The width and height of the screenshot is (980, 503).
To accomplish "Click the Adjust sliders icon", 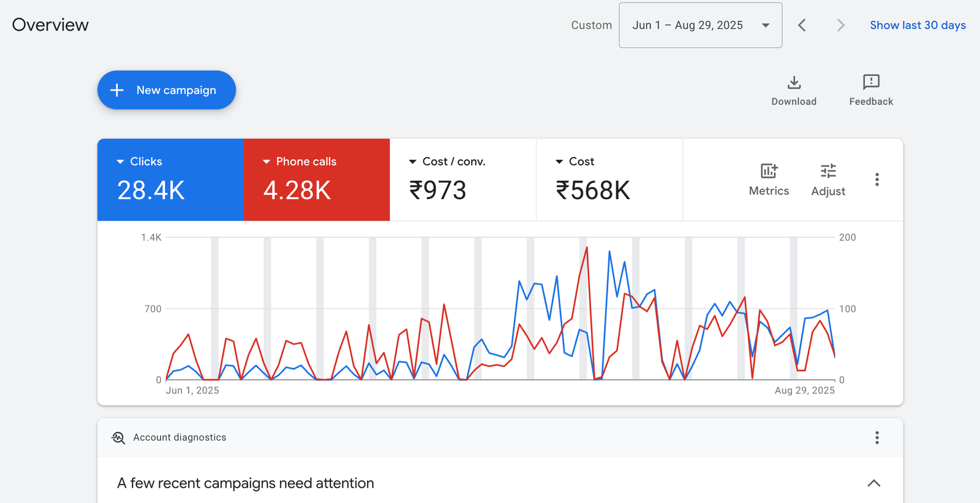I will [x=828, y=171].
